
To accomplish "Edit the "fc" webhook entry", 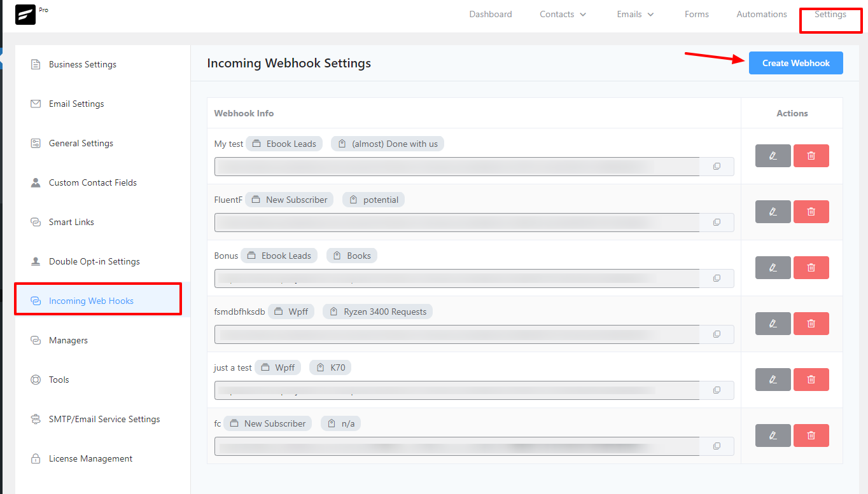I will [x=773, y=435].
